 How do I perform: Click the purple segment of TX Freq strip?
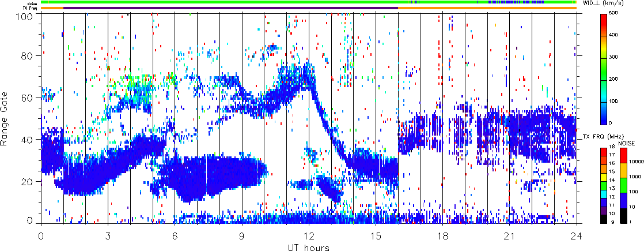(x=231, y=8)
